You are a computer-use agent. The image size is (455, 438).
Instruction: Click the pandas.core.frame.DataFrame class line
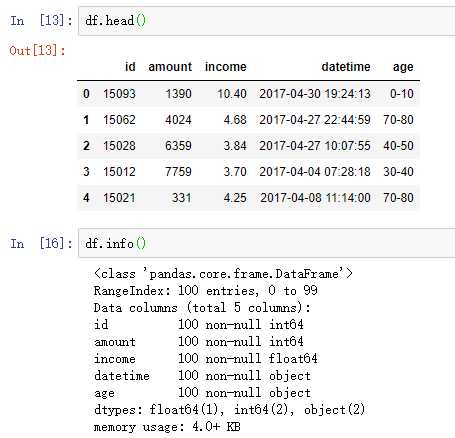[223, 274]
